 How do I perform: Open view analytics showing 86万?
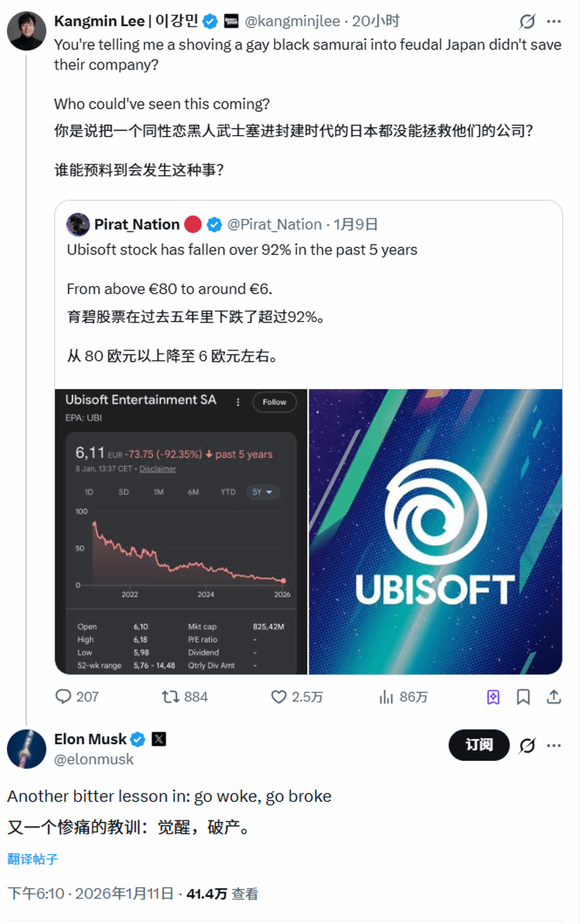click(x=386, y=697)
